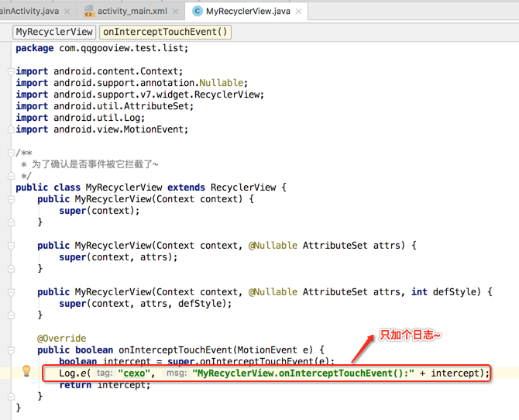Image resolution: width=519 pixels, height=420 pixels.
Task: Click the super(context); statement
Action: coord(99,211)
